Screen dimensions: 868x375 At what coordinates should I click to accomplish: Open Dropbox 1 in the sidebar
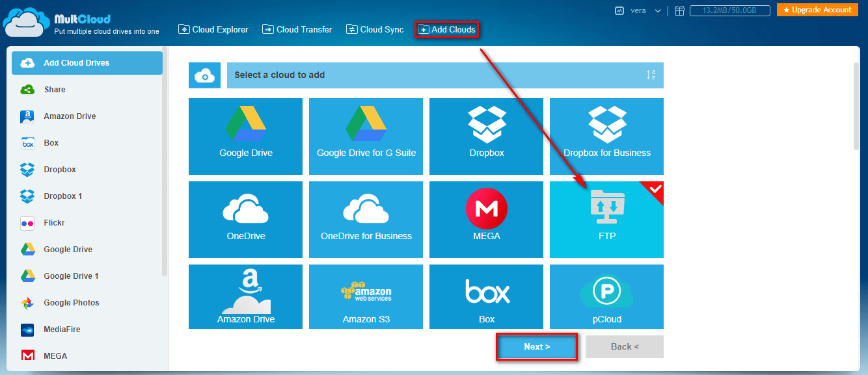tap(87, 196)
